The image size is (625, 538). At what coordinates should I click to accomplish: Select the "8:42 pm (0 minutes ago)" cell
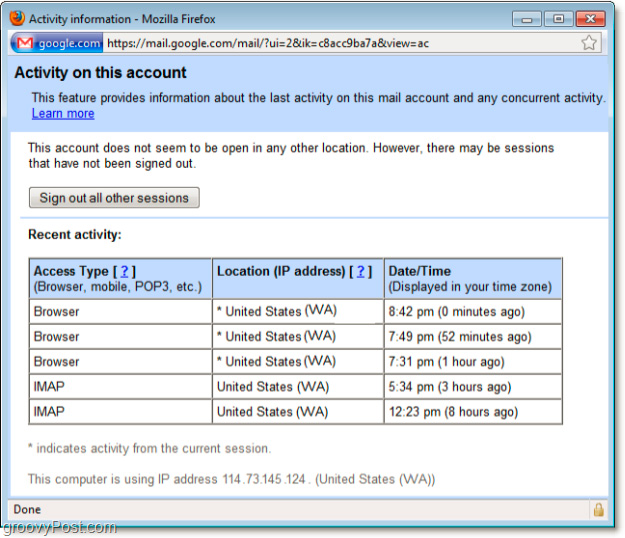[473, 312]
